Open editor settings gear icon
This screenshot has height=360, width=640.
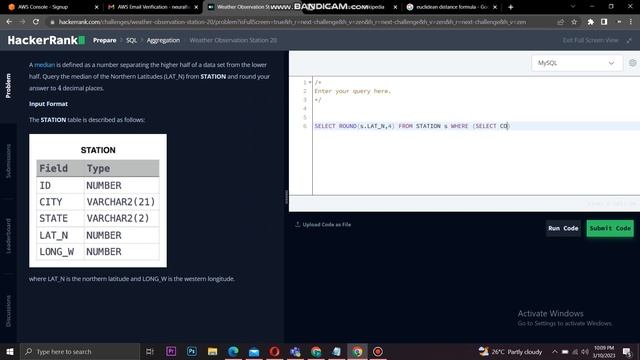(632, 63)
